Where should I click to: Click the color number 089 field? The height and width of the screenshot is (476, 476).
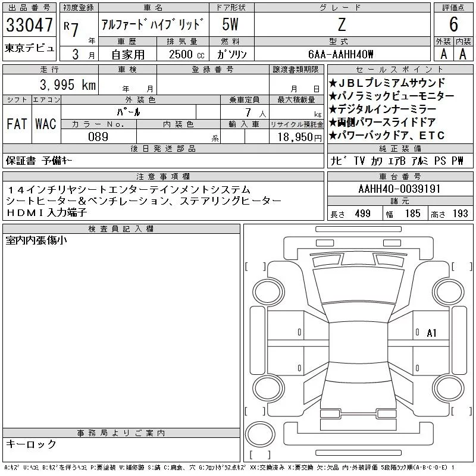pos(98,136)
